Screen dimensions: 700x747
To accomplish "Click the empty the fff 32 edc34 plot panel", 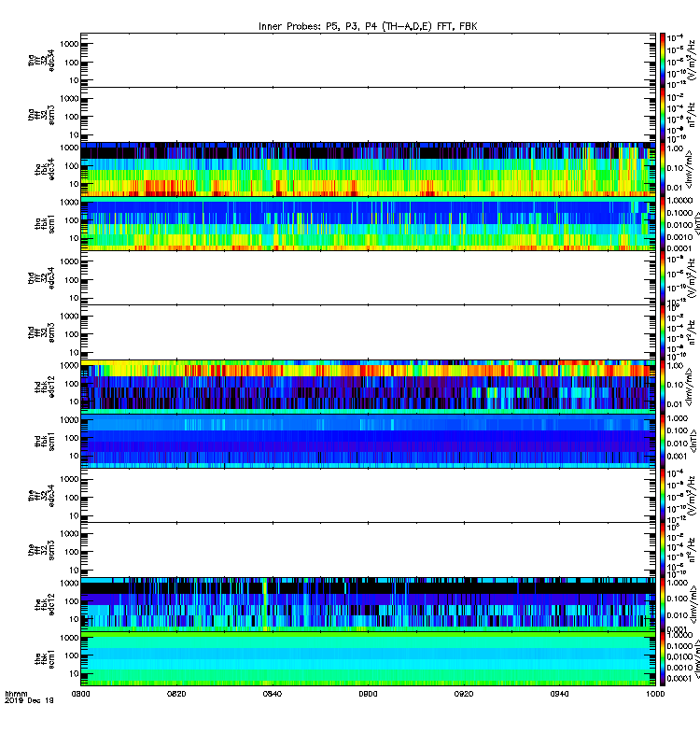I will point(368,496).
